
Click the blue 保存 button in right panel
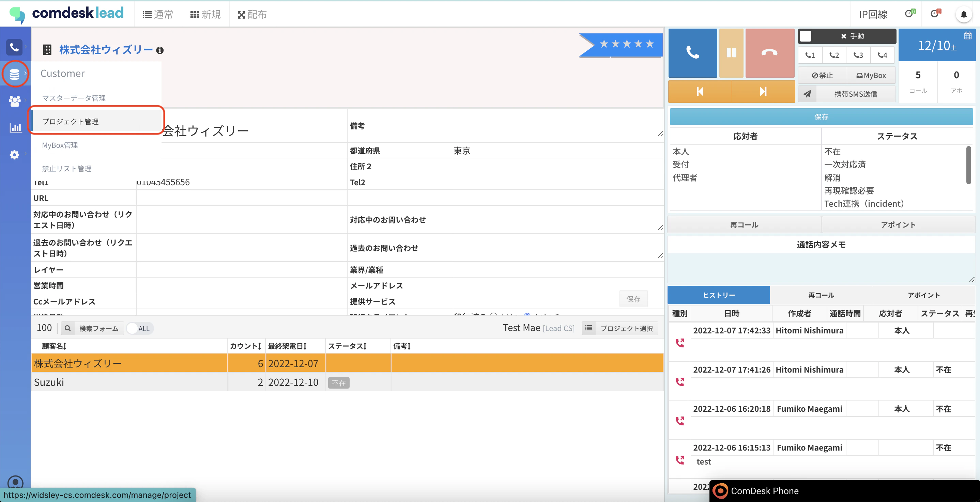(821, 117)
